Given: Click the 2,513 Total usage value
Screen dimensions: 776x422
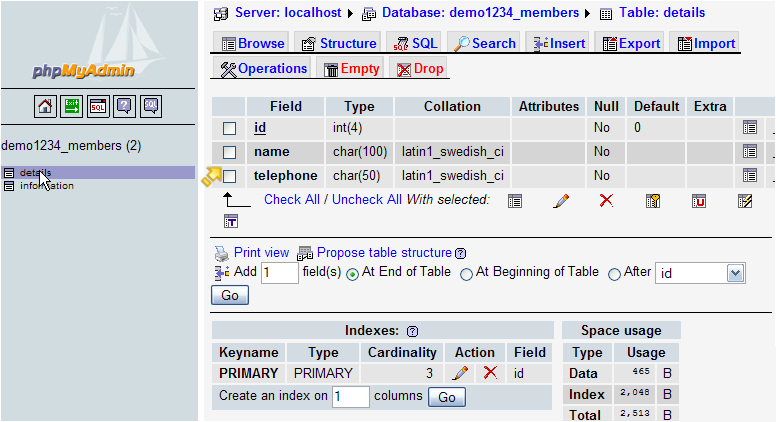Looking at the screenshot, I should [x=635, y=414].
